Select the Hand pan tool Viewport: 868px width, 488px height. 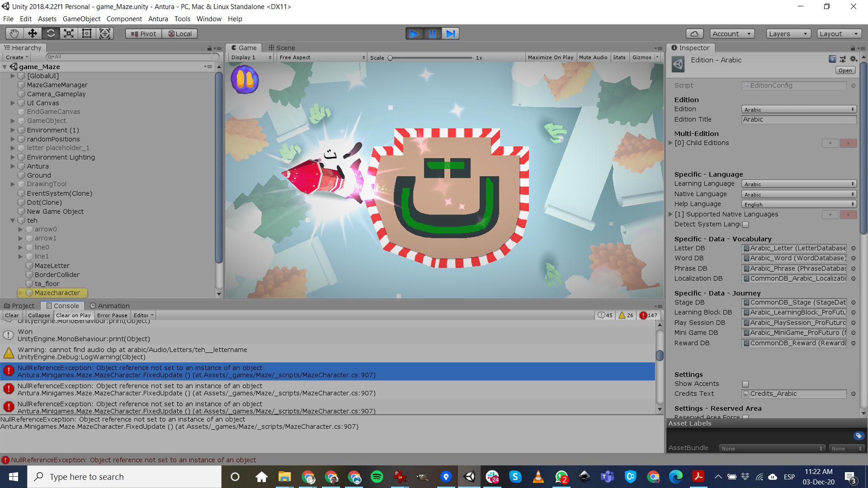coord(14,33)
